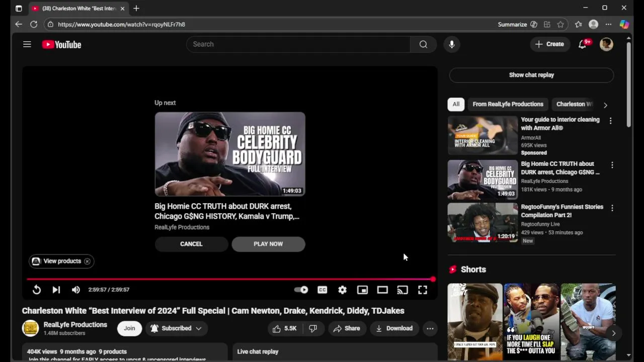
Task: Open browser profile icon
Action: coord(593,24)
